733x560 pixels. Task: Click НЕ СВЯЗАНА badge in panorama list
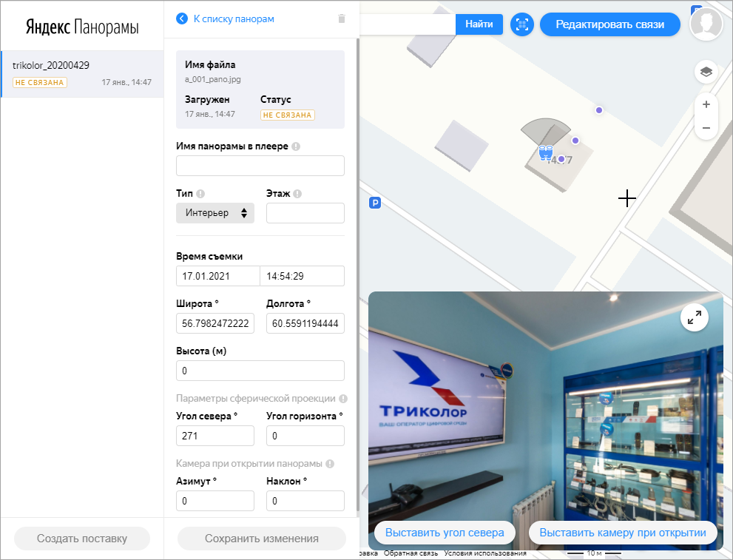tap(40, 83)
